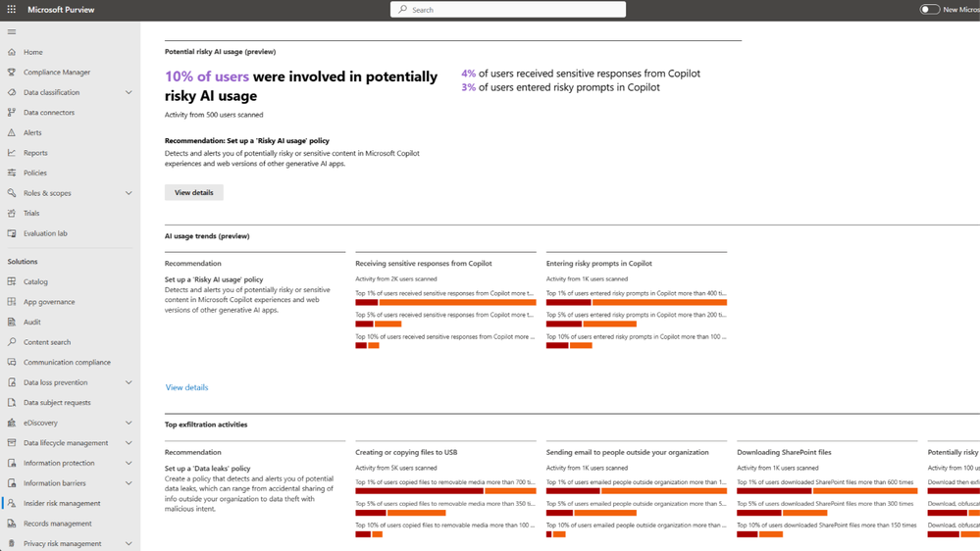Click the Search input field
This screenshot has height=551, width=980.
[508, 10]
